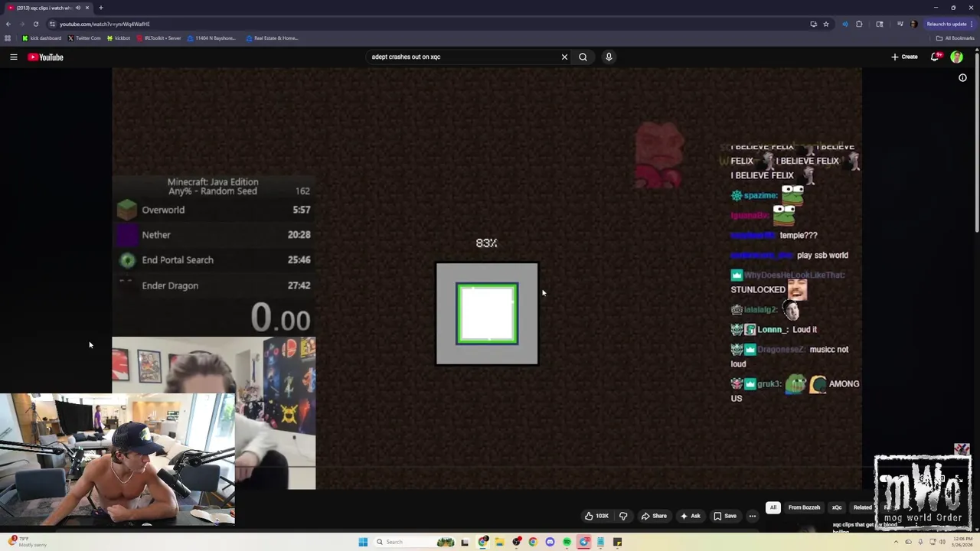This screenshot has height=551, width=980.
Task: Like the video with 103K likes
Action: click(596, 516)
